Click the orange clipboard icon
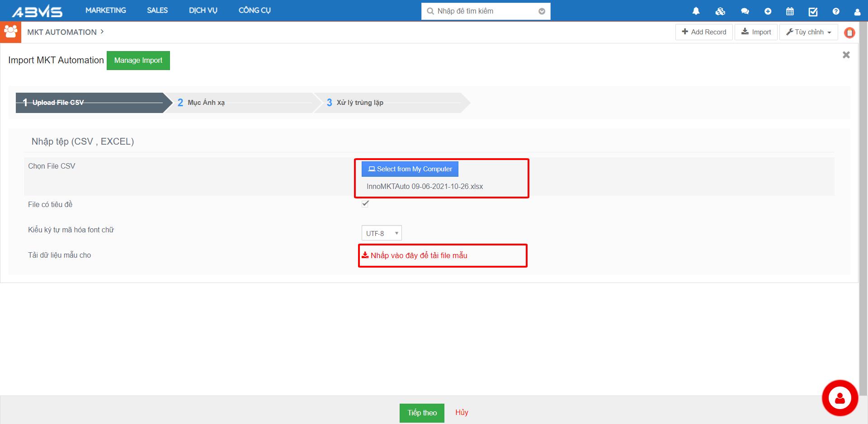The image size is (868, 424). (849, 33)
